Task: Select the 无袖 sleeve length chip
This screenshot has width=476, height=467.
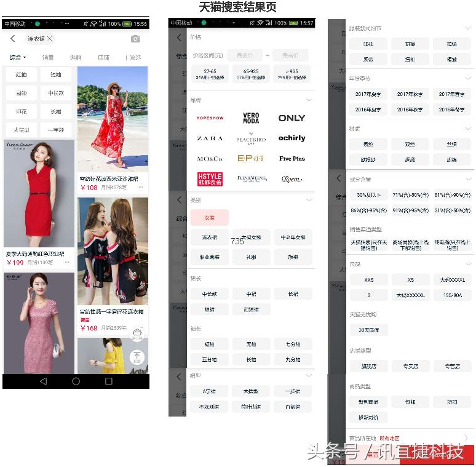Action: 251,344
